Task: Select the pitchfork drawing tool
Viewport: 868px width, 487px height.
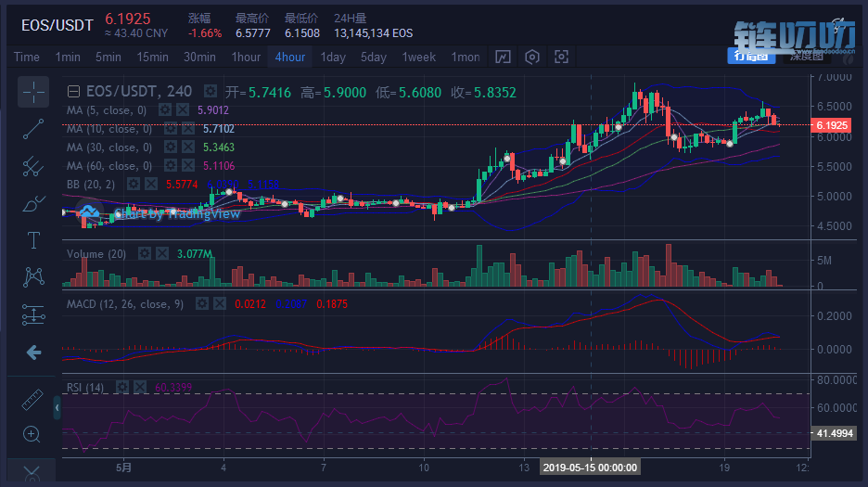Action: point(33,166)
